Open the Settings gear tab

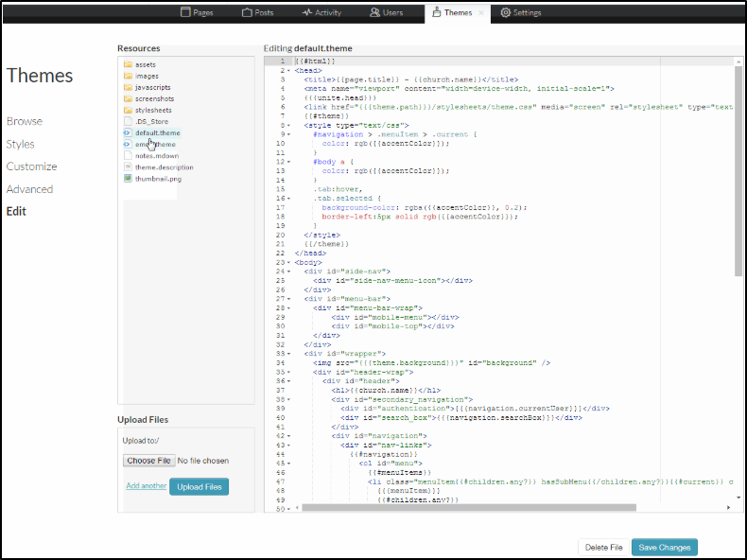(x=521, y=12)
